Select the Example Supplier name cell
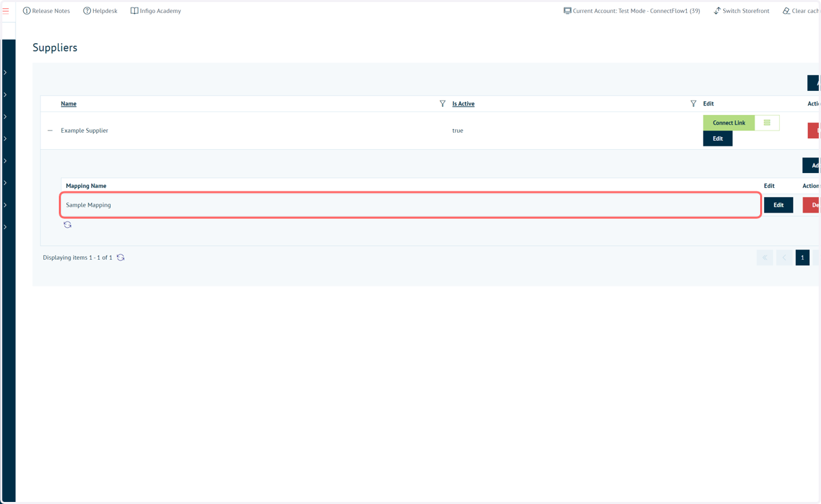The width and height of the screenshot is (821, 504). (x=84, y=131)
